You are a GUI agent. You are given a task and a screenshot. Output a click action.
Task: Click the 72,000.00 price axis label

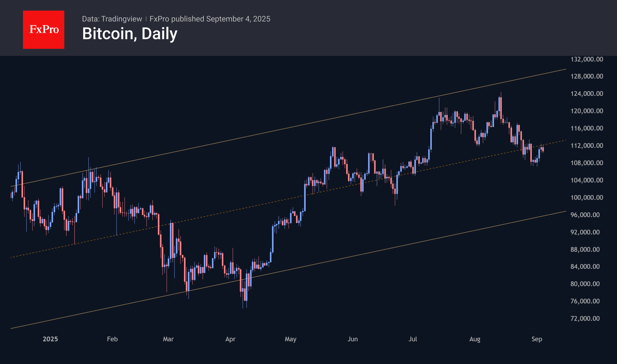pos(585,319)
